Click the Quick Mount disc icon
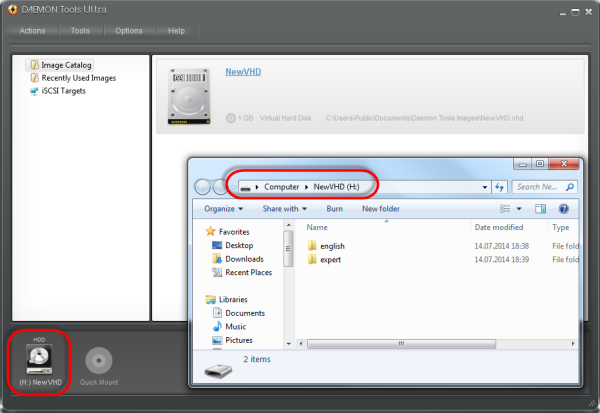 click(99, 360)
